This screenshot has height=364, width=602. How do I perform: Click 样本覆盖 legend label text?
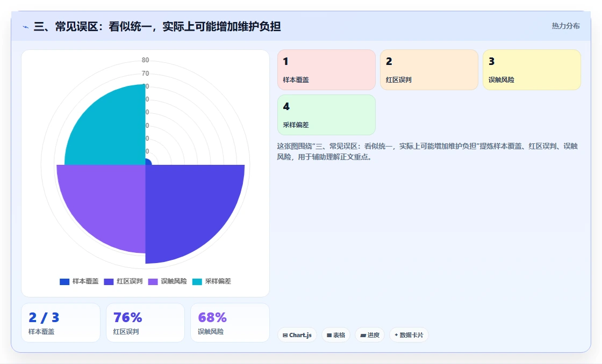[x=85, y=281]
